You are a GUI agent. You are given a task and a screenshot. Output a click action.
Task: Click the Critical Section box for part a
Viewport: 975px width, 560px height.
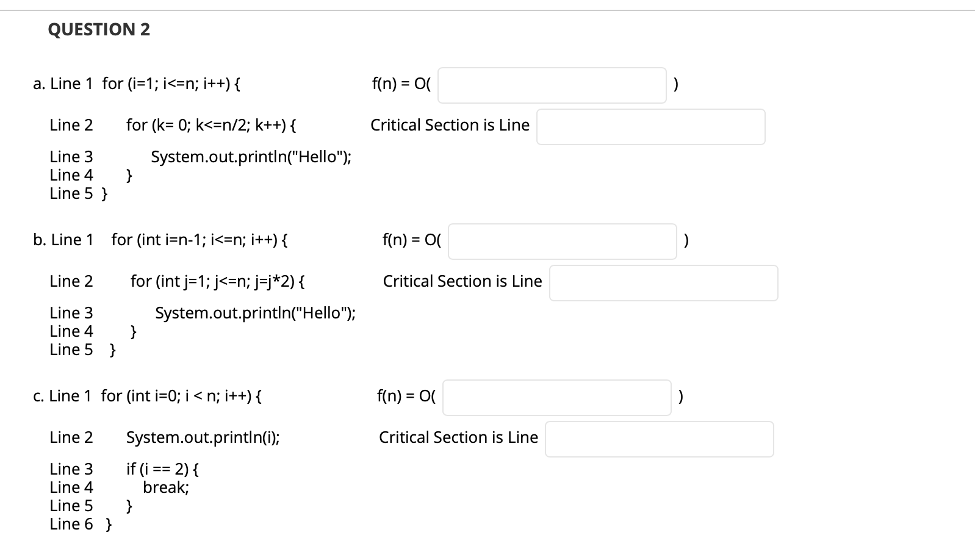pos(650,126)
